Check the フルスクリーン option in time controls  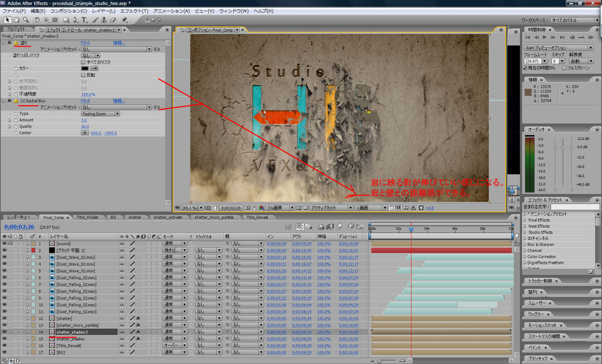563,68
